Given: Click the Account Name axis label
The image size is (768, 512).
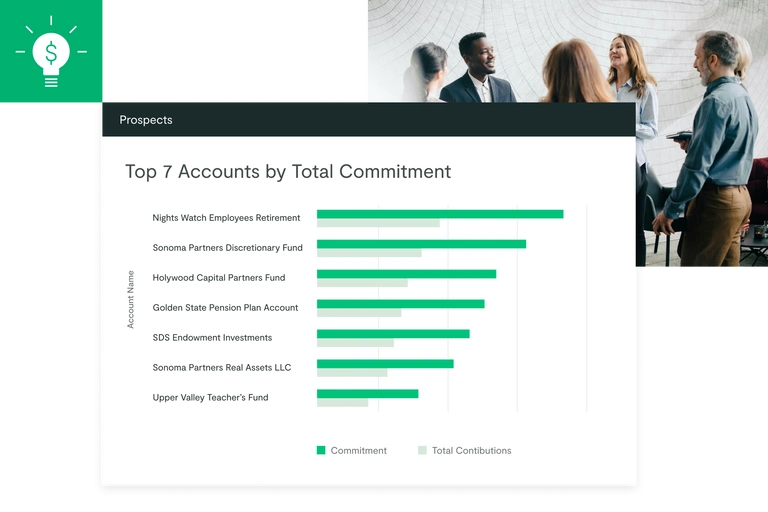Looking at the screenshot, I should [x=131, y=299].
